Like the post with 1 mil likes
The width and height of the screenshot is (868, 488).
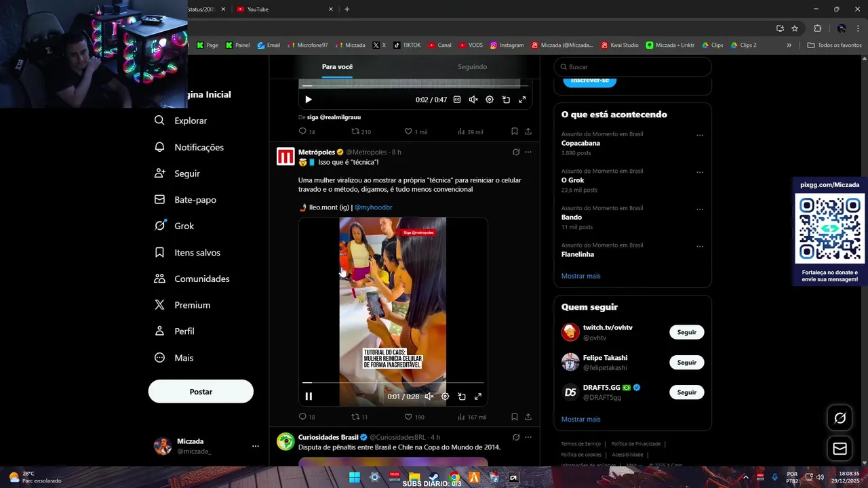[x=416, y=131]
